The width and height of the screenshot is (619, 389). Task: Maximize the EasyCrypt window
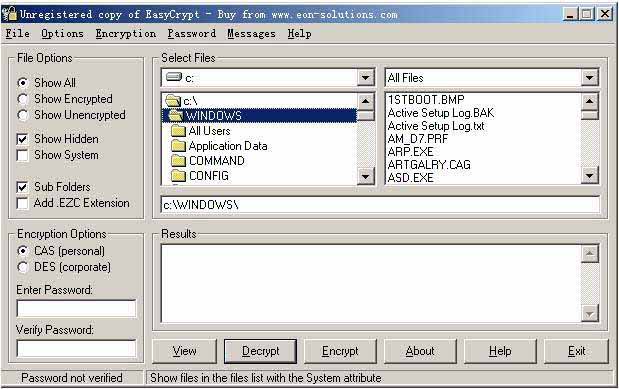pos(587,14)
